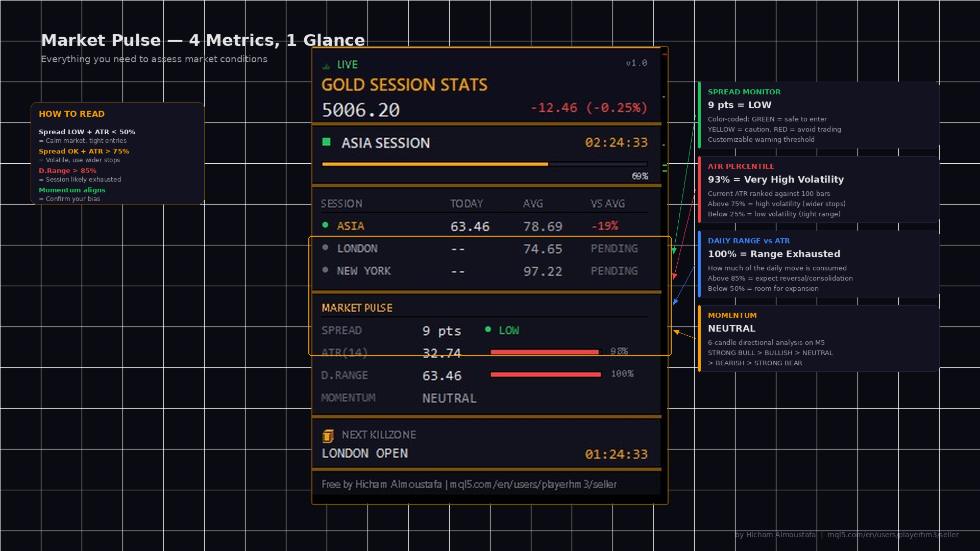980x551 pixels.
Task: Click the VS AVG column header
Action: (x=607, y=204)
